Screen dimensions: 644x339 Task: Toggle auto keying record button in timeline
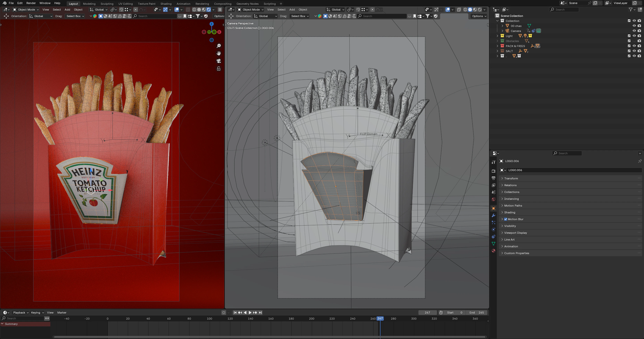(x=224, y=312)
